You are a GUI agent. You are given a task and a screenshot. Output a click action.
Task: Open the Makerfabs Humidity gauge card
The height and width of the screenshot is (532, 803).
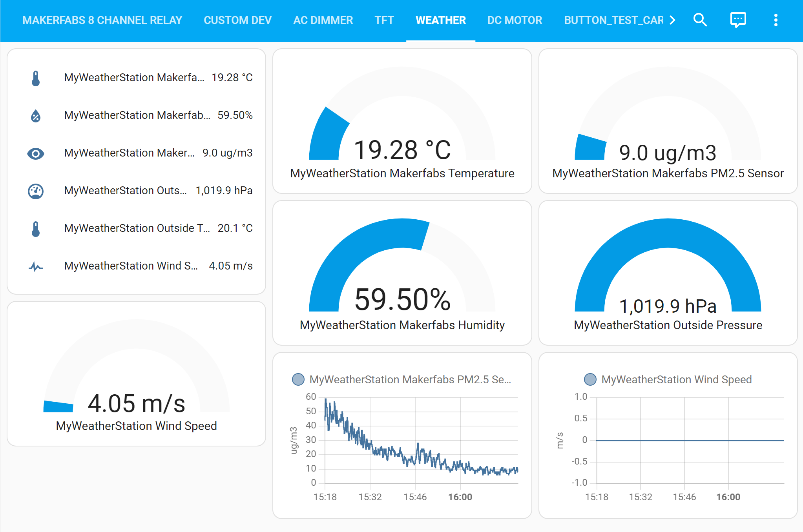coord(402,273)
